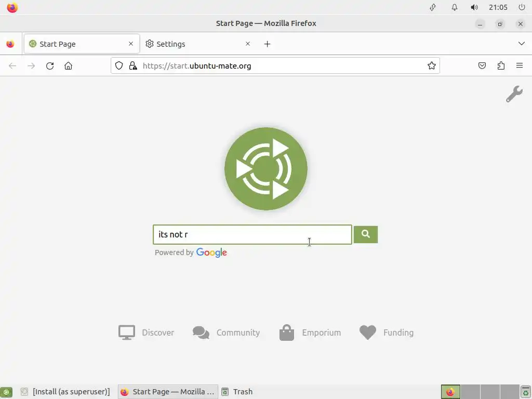Image resolution: width=532 pixels, height=399 pixels.
Task: Click the URL address bar
Action: (275, 66)
